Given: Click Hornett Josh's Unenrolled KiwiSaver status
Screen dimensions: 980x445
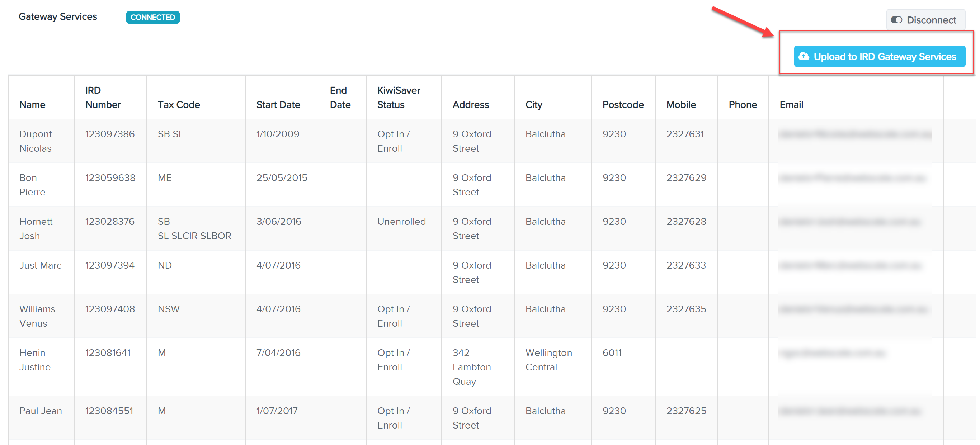Looking at the screenshot, I should tap(401, 221).
